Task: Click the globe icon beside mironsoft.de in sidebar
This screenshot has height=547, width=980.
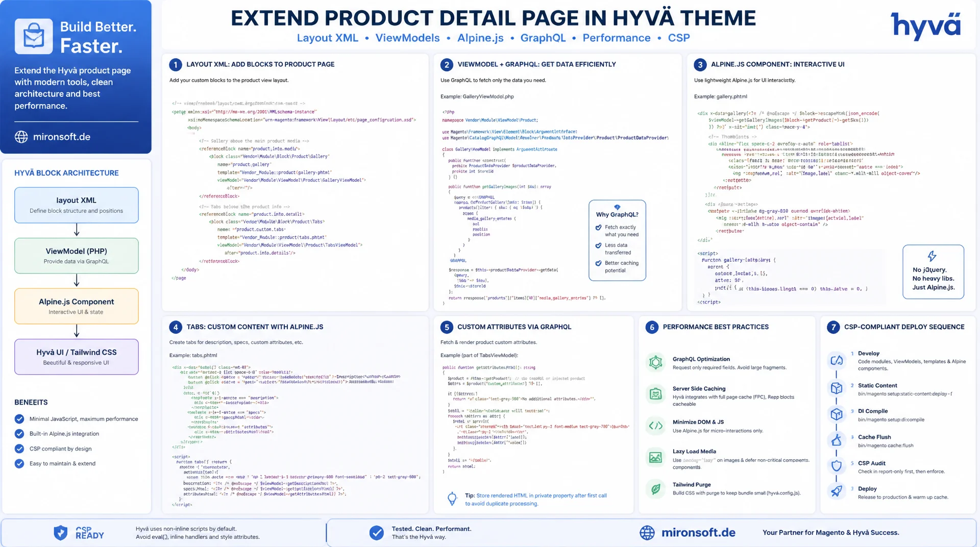Action: pyautogui.click(x=21, y=137)
